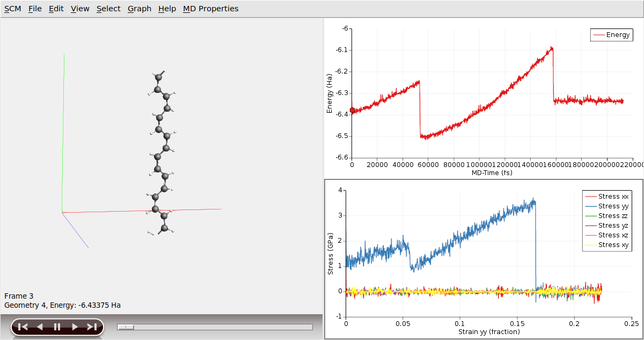Viewport: 644px width, 340px height.
Task: Open the File menu
Action: point(35,9)
